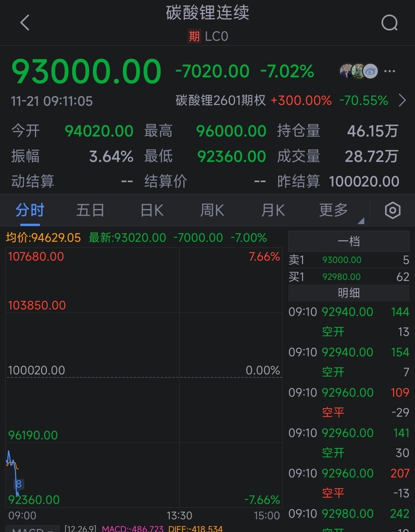This screenshot has height=532, width=415.
Task: Tap 持仓量 value 46.15万
Action: pos(372,131)
